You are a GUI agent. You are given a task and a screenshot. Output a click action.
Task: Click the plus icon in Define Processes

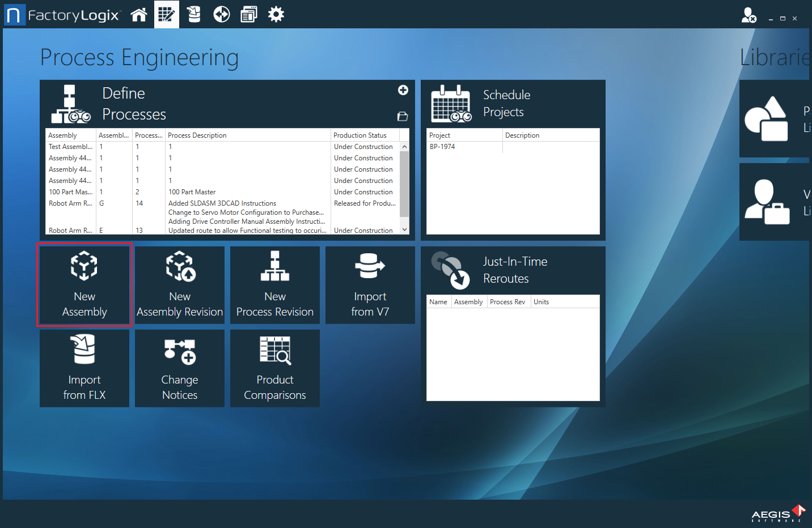point(403,90)
